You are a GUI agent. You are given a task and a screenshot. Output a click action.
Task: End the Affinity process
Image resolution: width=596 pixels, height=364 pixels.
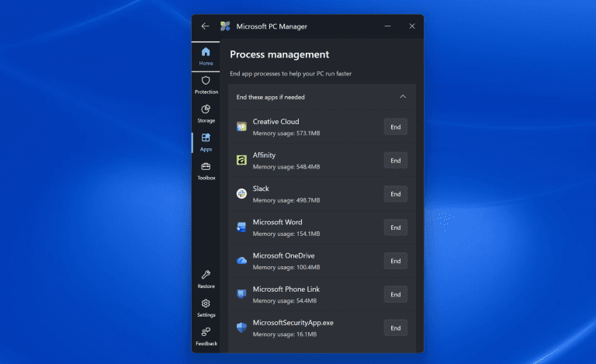(x=395, y=161)
